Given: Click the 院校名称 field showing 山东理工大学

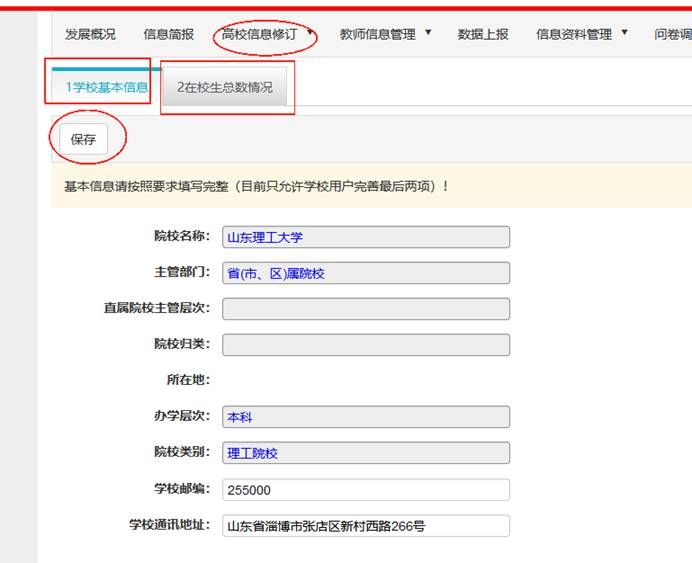Looking at the screenshot, I should point(365,237).
